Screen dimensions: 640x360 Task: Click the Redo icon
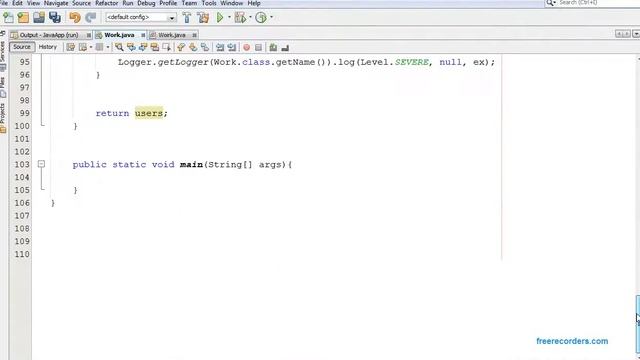tap(91, 18)
